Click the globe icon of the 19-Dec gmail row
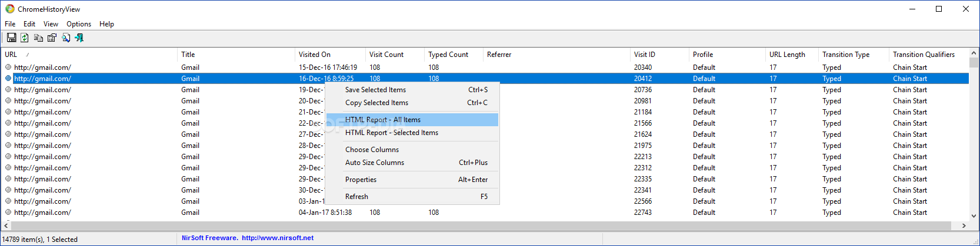 (x=8, y=90)
